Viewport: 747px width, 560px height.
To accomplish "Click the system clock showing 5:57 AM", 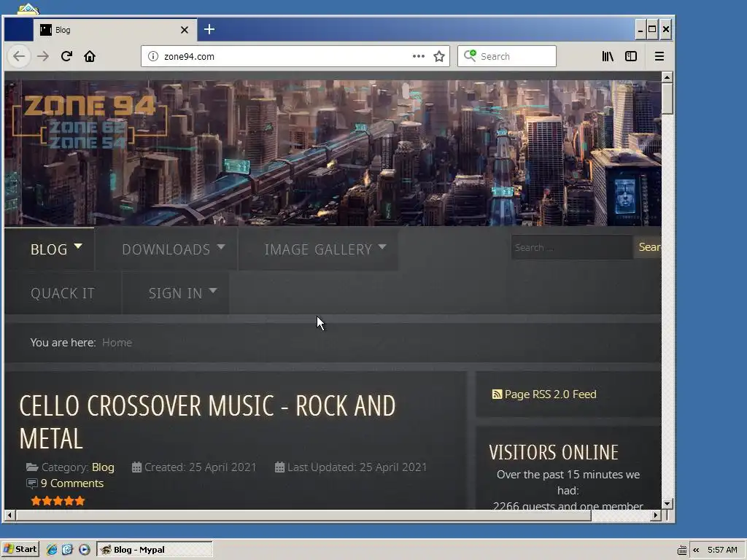I will pyautogui.click(x=722, y=550).
